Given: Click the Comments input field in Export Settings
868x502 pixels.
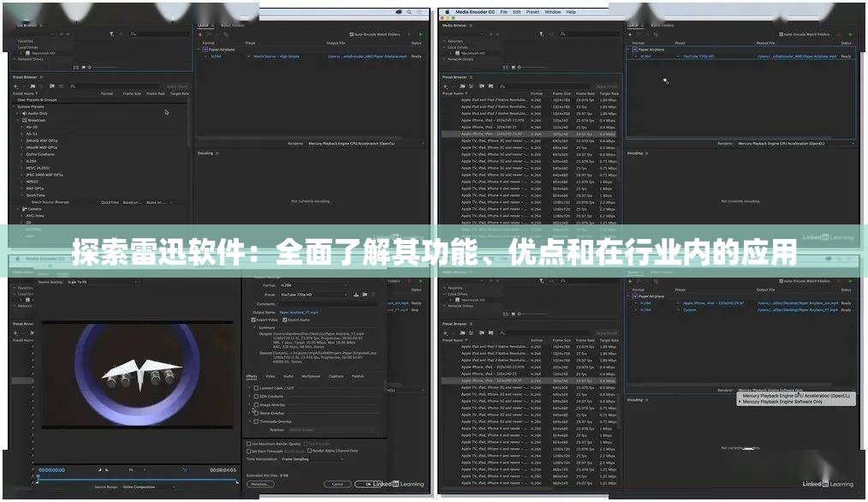Looking at the screenshot, I should coord(328,304).
